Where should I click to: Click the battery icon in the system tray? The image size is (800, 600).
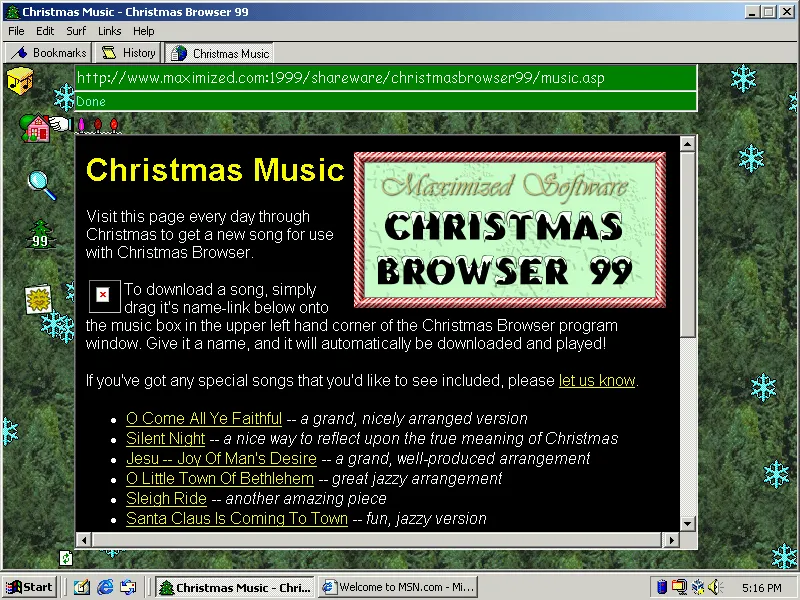(661, 588)
